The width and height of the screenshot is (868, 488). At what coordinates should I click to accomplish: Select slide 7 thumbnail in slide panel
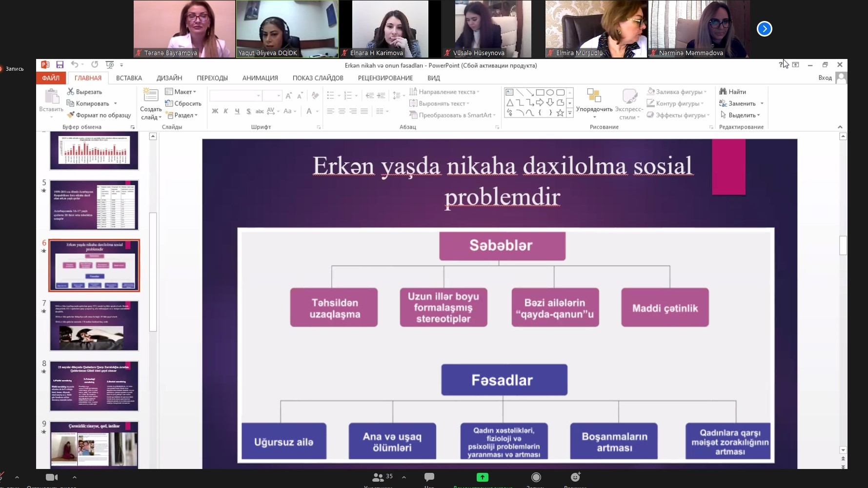tap(94, 326)
